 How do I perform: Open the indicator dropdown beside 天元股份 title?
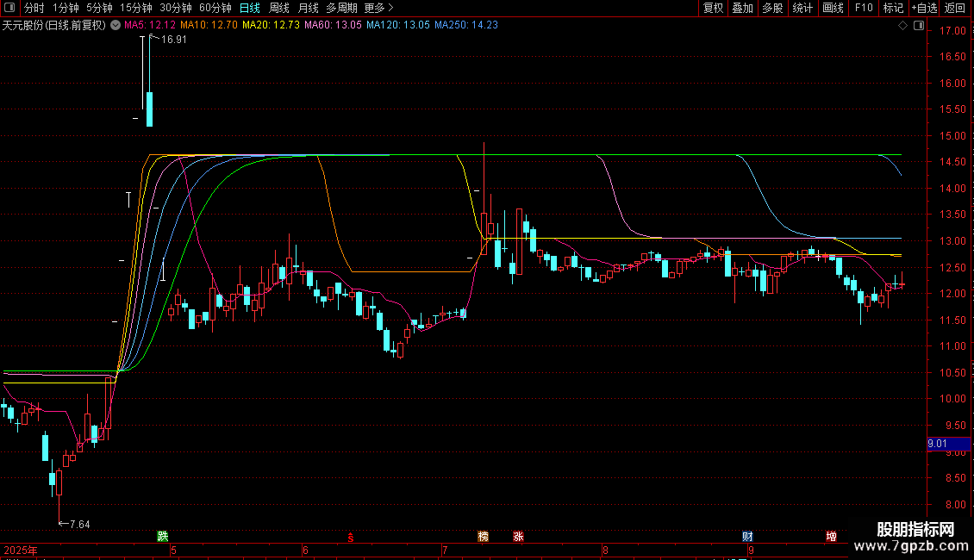point(116,26)
